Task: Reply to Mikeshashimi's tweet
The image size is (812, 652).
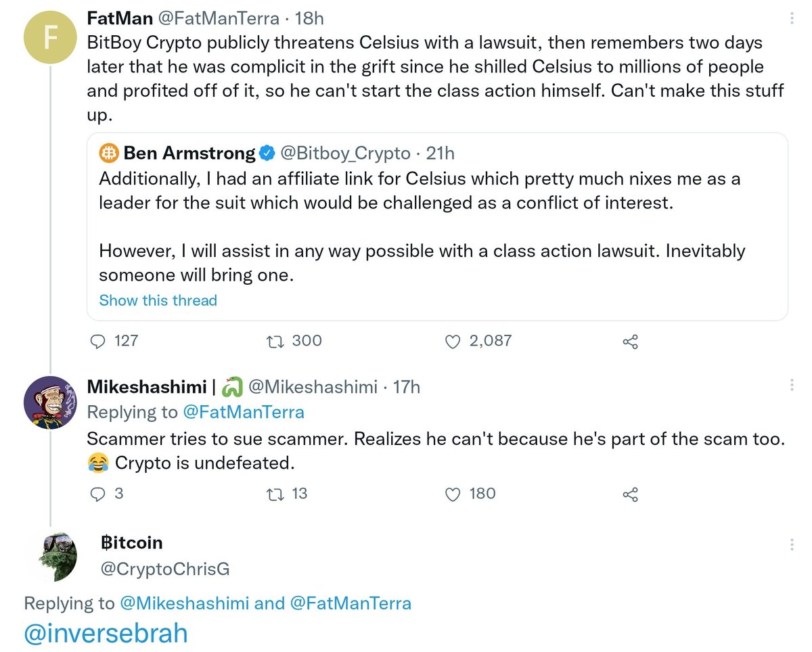Action: (x=98, y=494)
